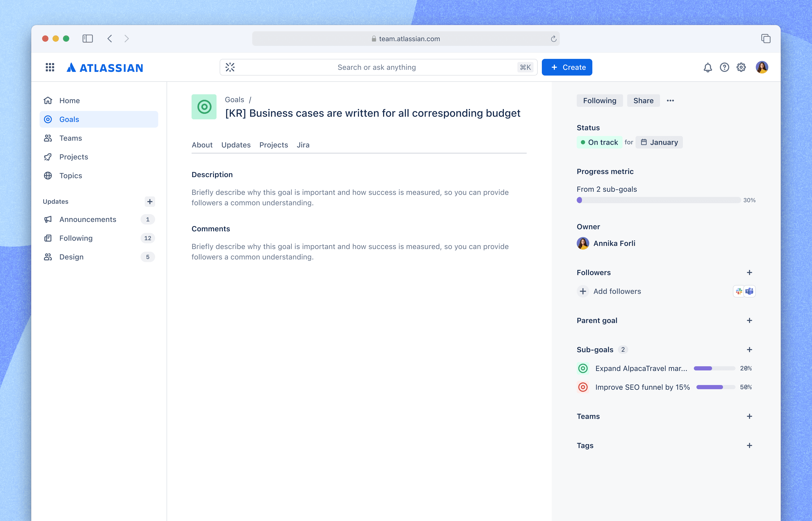Image resolution: width=812 pixels, height=521 pixels.
Task: Open the app switcher grid icon
Action: [50, 67]
